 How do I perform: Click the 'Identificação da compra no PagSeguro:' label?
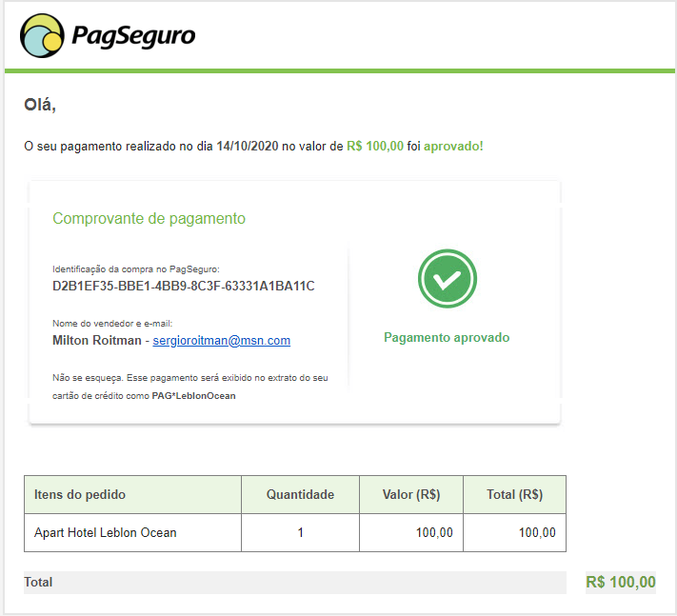pos(136,269)
